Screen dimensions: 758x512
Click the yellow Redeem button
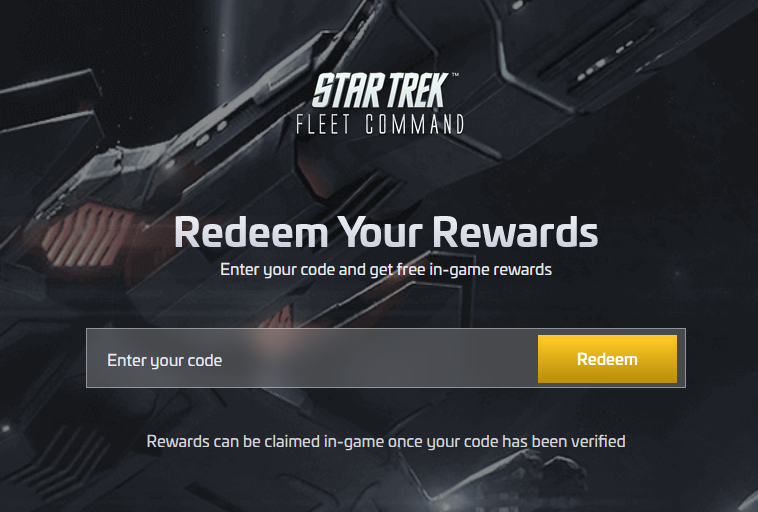[607, 359]
